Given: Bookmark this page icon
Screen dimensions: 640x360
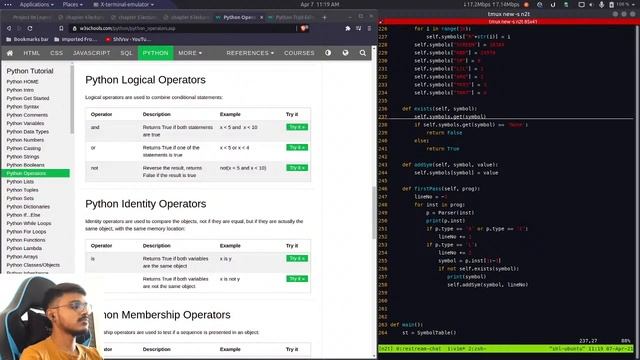Looking at the screenshot, I should 61,29.
